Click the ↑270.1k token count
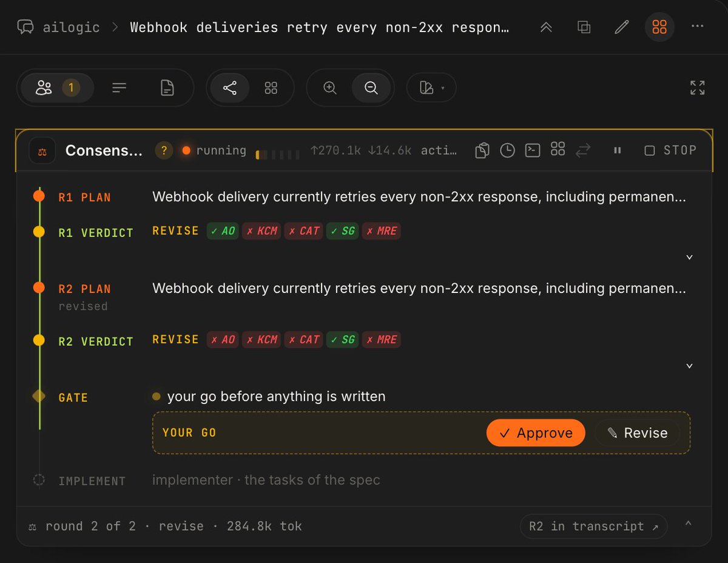The height and width of the screenshot is (563, 728). (335, 150)
